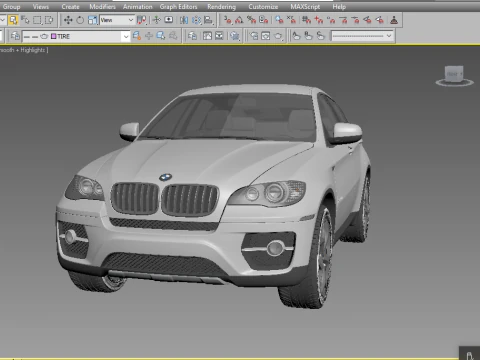
Task: Choose the Rectangular Selection Region icon
Action: pyautogui.click(x=37, y=20)
